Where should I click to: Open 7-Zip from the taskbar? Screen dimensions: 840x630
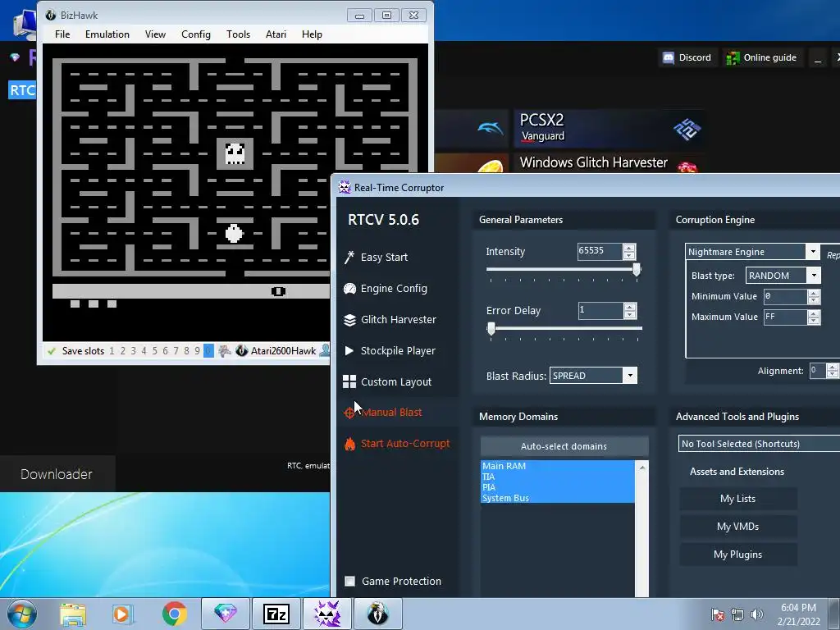click(x=276, y=614)
